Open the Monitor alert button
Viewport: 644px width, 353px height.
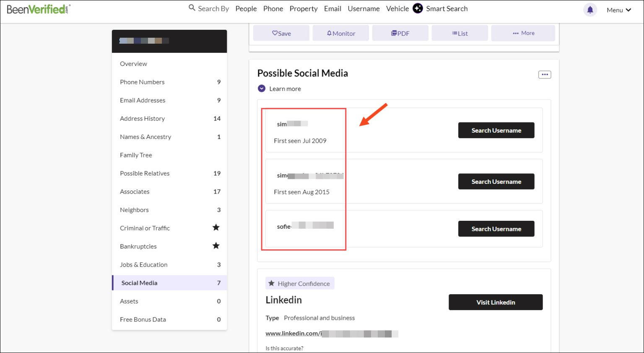(x=341, y=33)
